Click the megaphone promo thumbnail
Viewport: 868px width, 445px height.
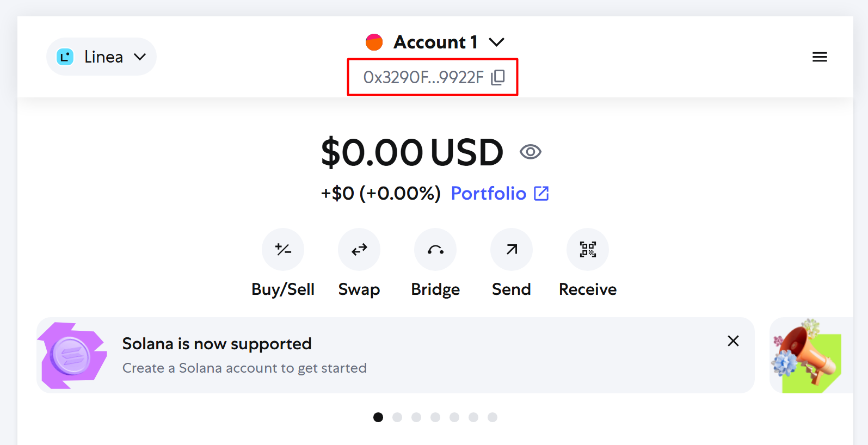pos(807,355)
